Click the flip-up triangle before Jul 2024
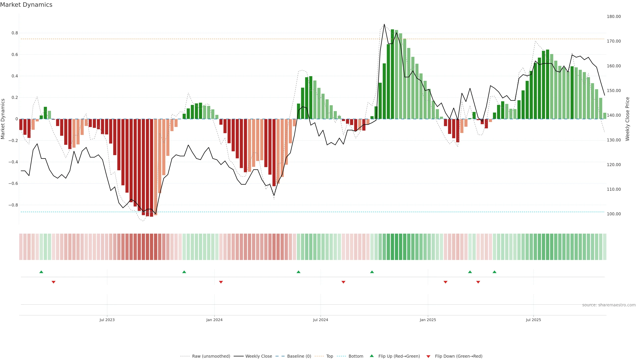The image size is (644, 362). (299, 272)
